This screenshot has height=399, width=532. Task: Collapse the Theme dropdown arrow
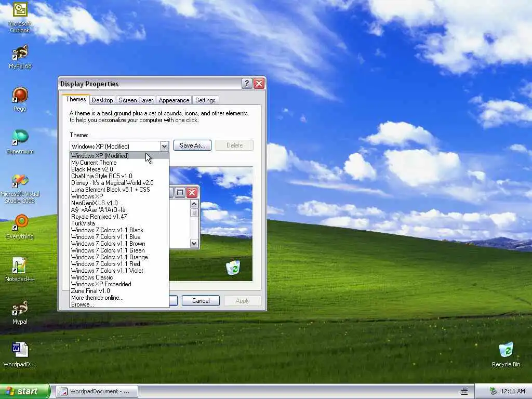164,146
